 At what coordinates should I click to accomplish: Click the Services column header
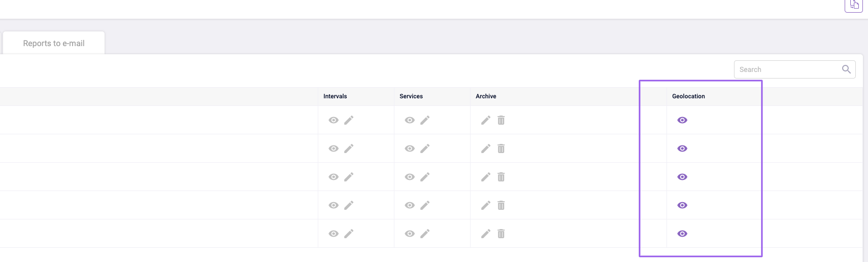click(411, 96)
